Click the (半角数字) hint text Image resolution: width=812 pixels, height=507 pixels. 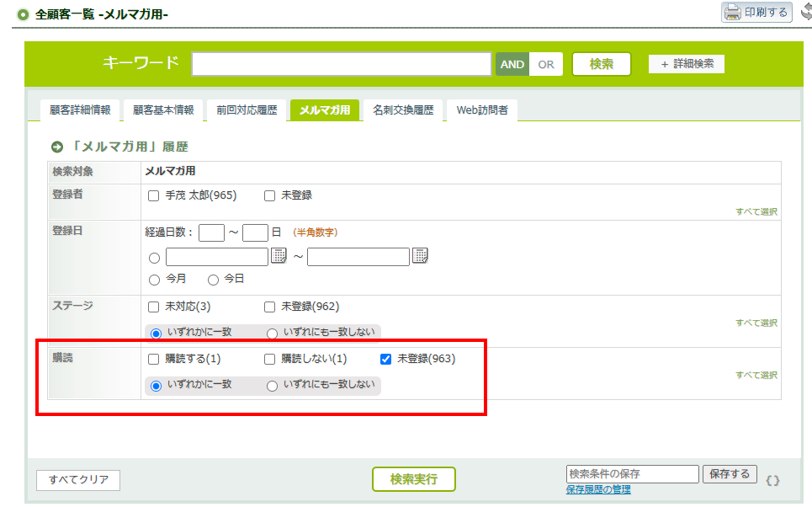[x=315, y=232]
